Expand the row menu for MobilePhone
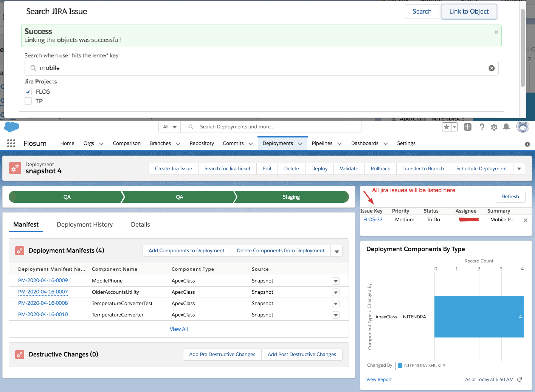Viewport: 535px width, 392px height. tap(335, 281)
